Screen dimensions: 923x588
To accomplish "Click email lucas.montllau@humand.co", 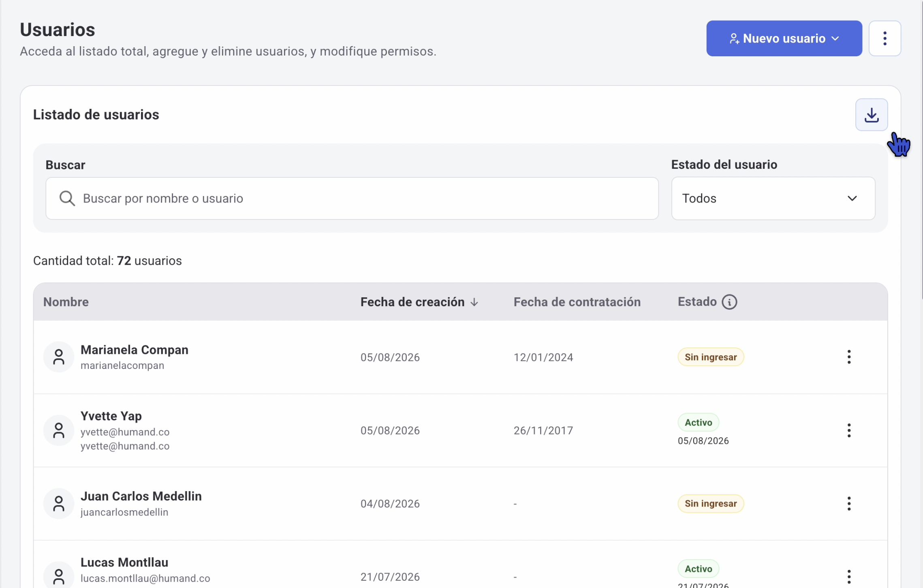I will pos(145,578).
